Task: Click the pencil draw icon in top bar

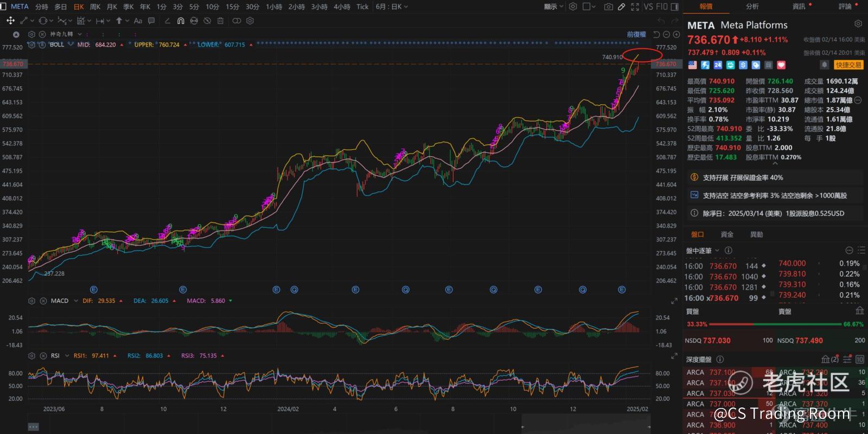Action: tap(621, 7)
